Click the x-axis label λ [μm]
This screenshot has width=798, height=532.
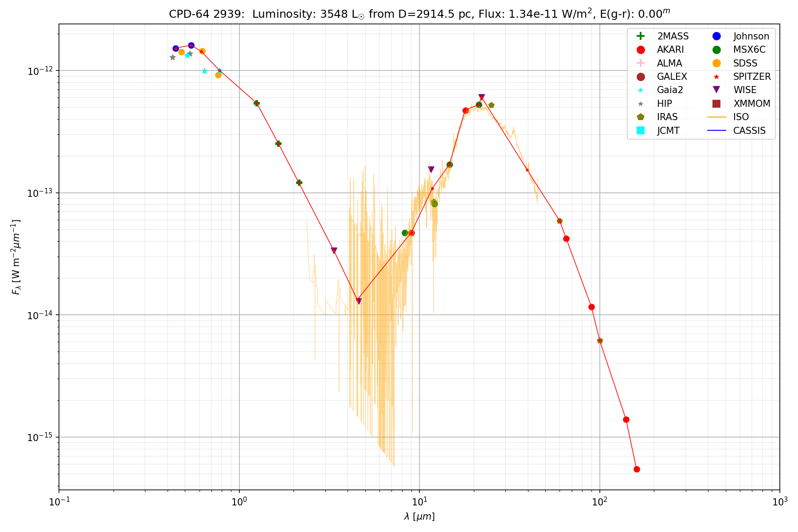coord(419,516)
